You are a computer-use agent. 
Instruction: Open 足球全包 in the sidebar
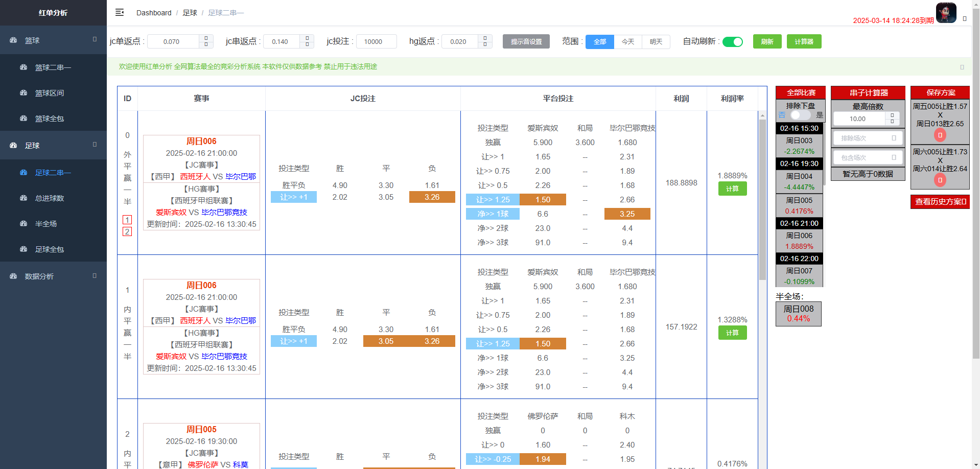point(50,249)
